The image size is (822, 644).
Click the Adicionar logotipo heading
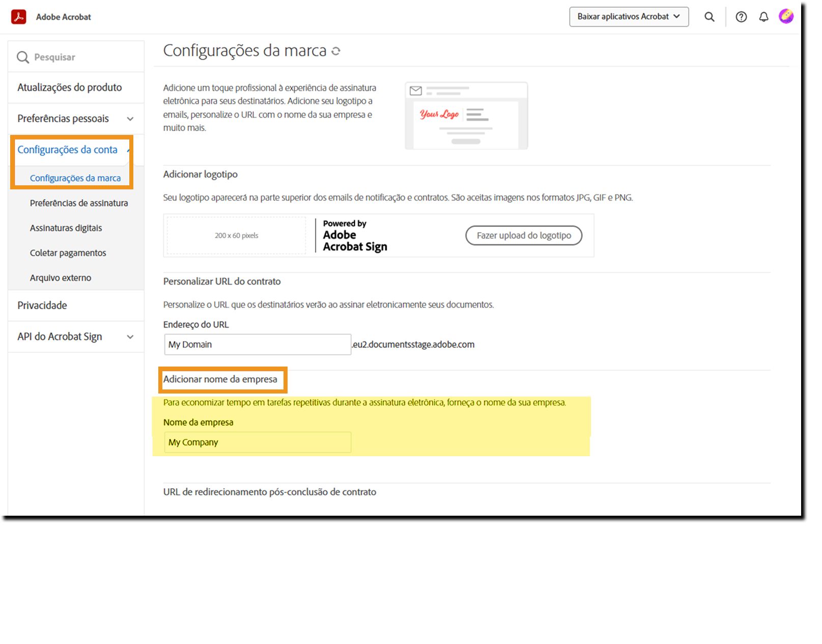tap(201, 174)
